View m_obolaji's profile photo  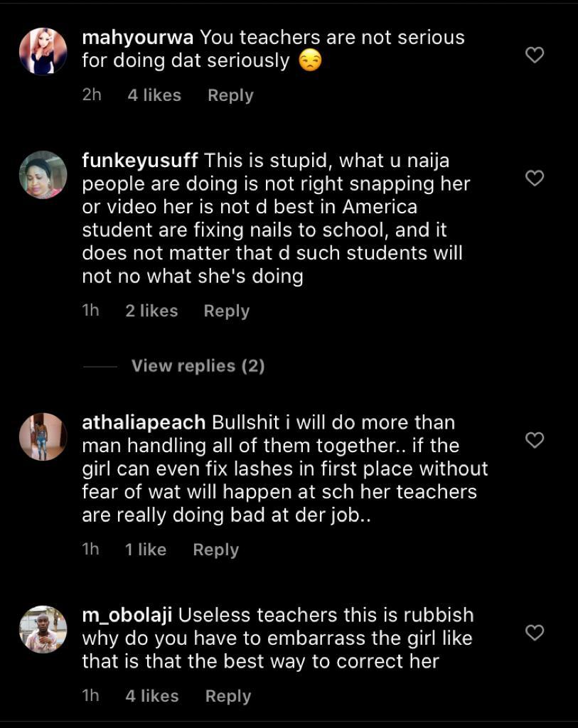(x=43, y=629)
